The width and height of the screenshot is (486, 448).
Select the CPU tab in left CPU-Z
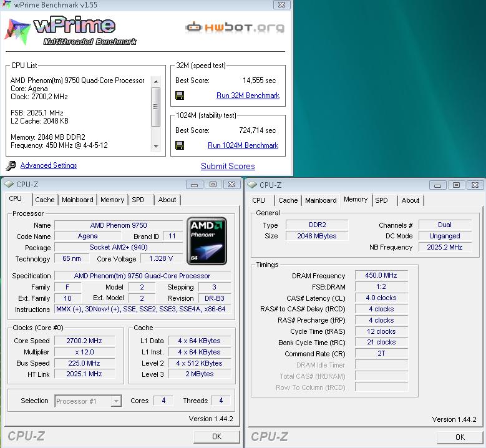pyautogui.click(x=16, y=199)
